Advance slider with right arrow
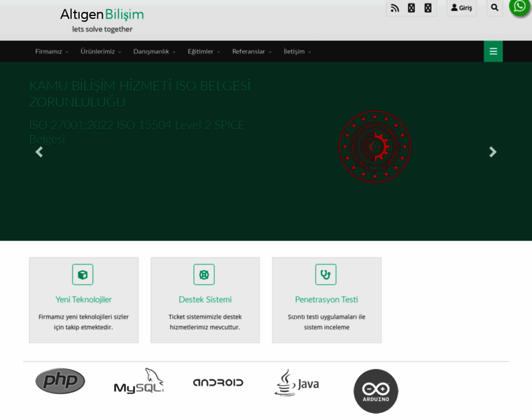Viewport: 532px width, 420px height. 493,152
